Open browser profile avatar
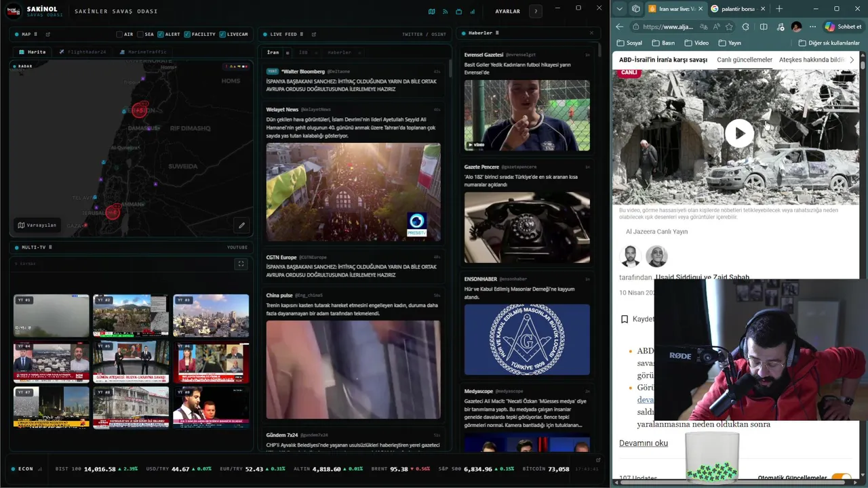The height and width of the screenshot is (488, 868). coord(796,26)
